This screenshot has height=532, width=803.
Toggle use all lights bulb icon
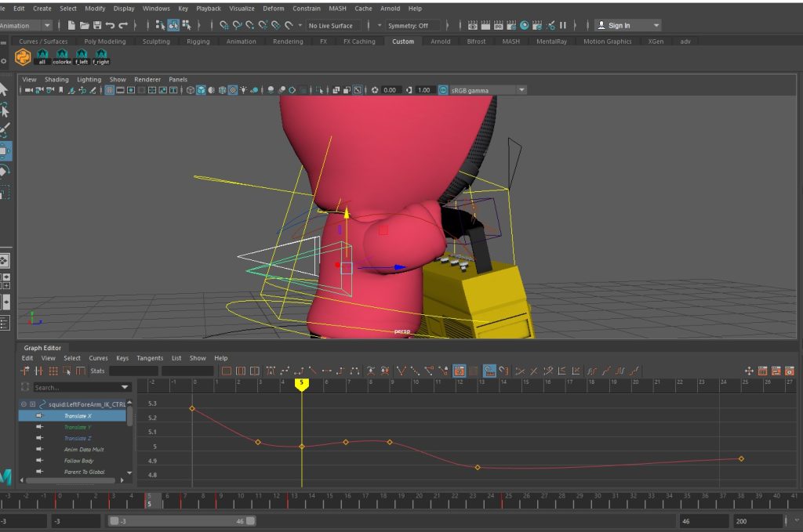coord(244,90)
